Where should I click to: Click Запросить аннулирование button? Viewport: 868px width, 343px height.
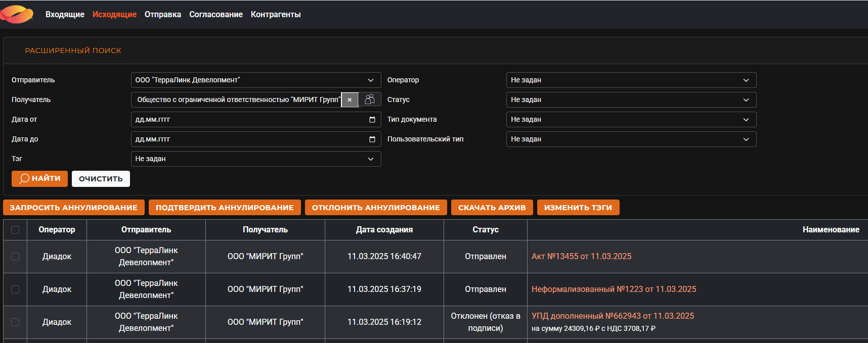[74, 208]
